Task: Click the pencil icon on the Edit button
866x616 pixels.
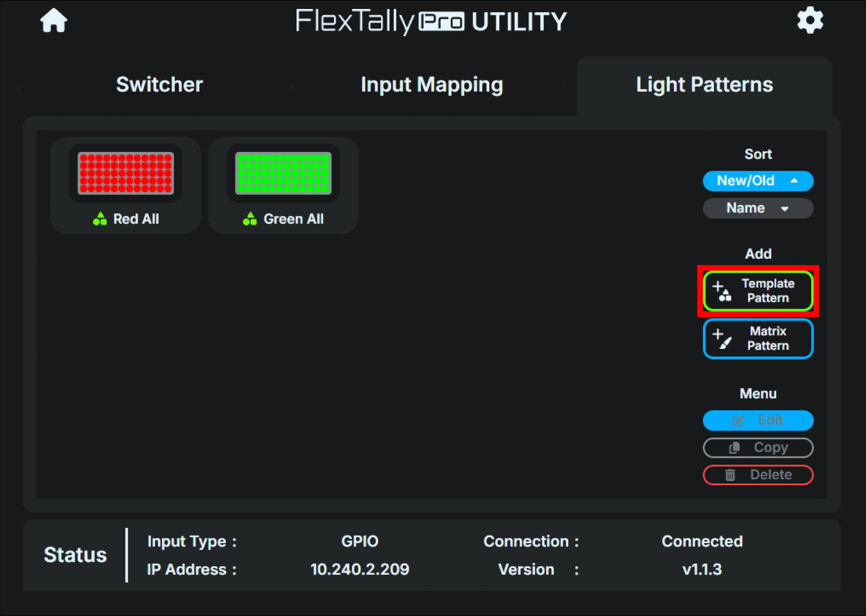Action: (738, 421)
